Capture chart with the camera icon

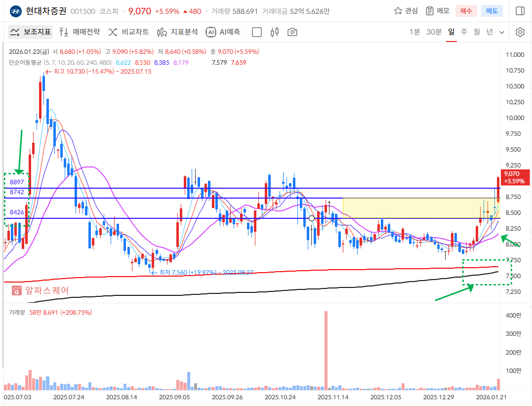pyautogui.click(x=292, y=32)
